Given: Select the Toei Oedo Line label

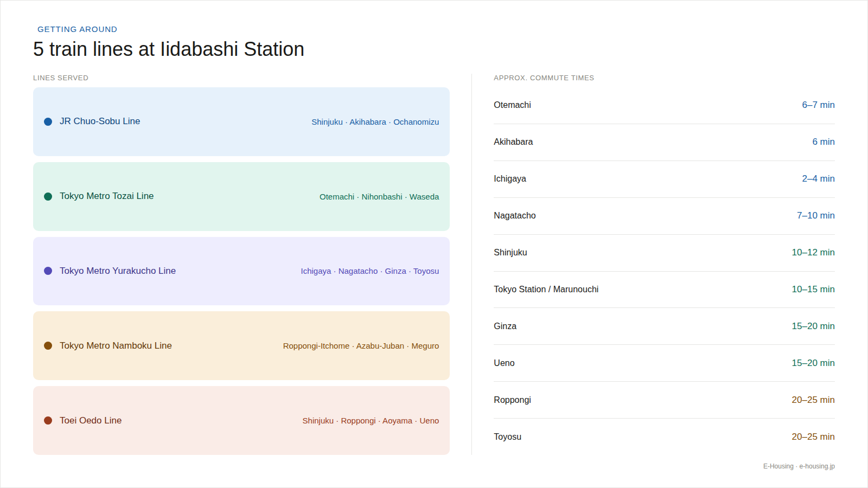Looking at the screenshot, I should pyautogui.click(x=91, y=420).
